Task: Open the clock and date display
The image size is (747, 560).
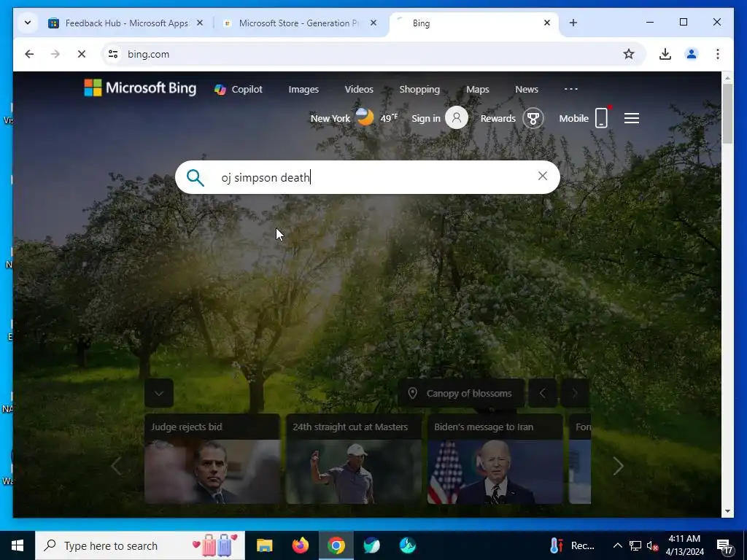Action: (684, 545)
